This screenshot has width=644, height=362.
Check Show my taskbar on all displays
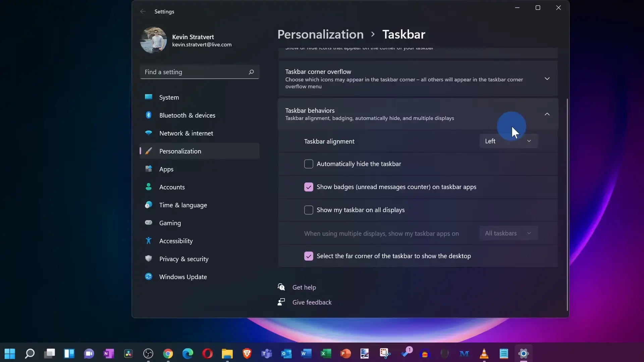309,210
